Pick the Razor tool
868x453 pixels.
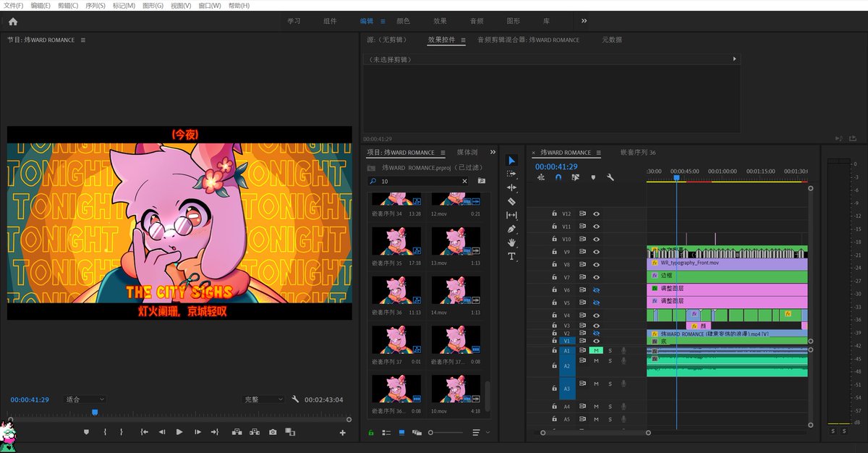(x=511, y=201)
